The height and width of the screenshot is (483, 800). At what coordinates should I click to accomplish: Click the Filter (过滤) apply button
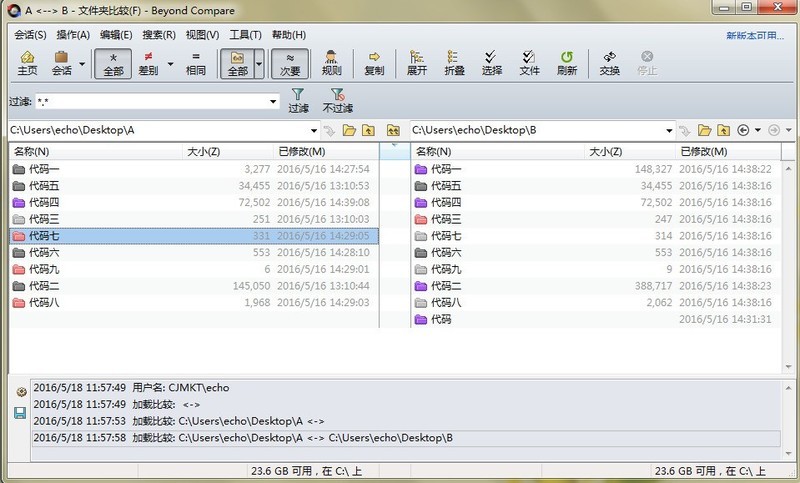(298, 100)
